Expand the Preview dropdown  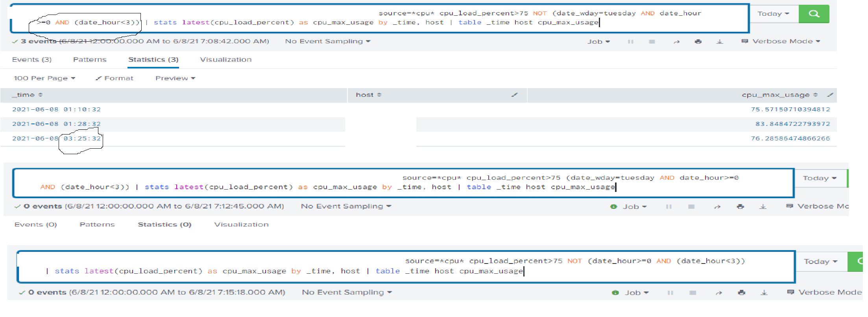175,78
